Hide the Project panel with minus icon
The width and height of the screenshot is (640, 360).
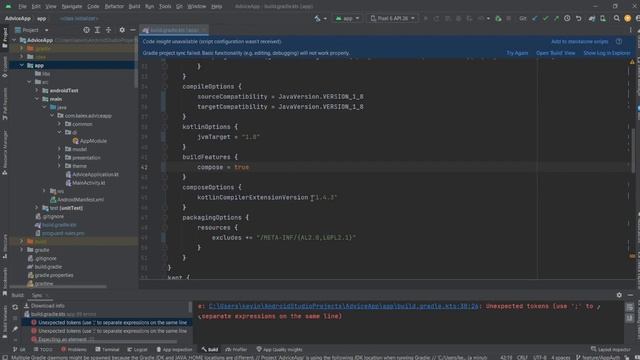[133, 30]
